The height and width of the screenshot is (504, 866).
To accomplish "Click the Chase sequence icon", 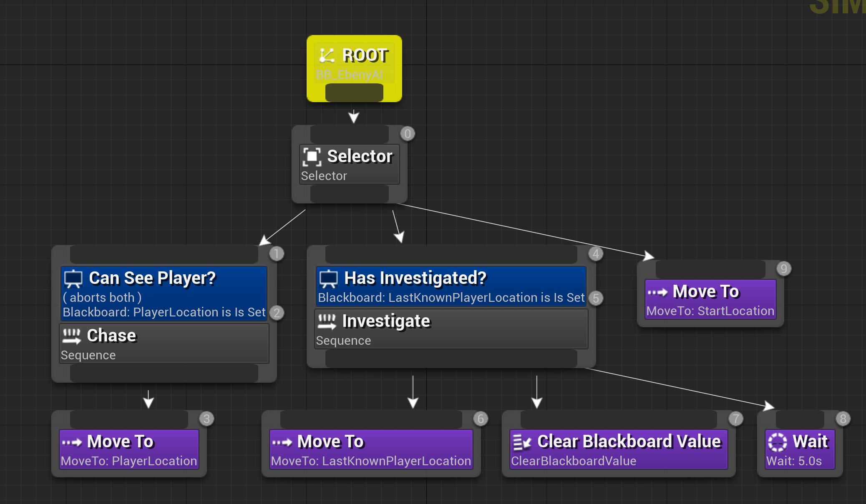I will pos(71,336).
